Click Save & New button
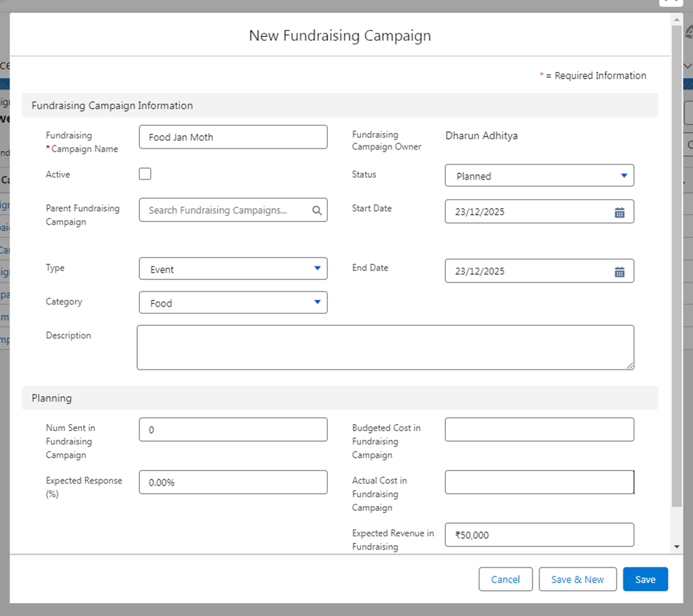 click(x=577, y=579)
